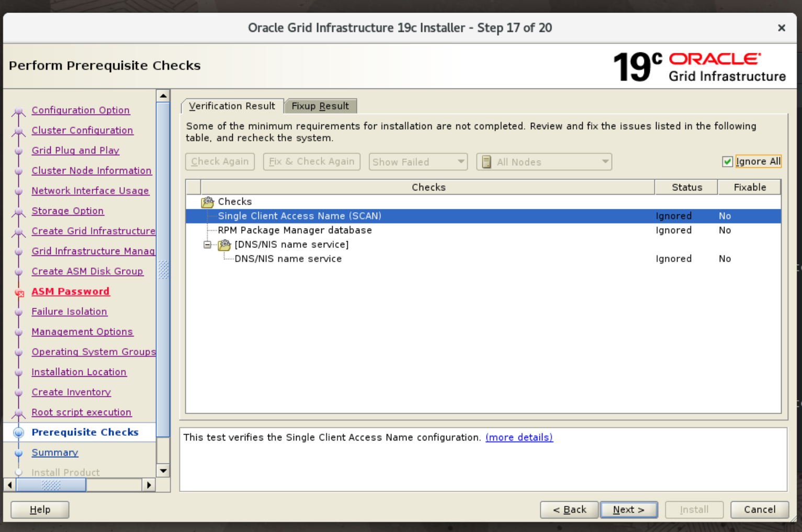Click the node icon in the All Nodes dropdown

pos(486,162)
